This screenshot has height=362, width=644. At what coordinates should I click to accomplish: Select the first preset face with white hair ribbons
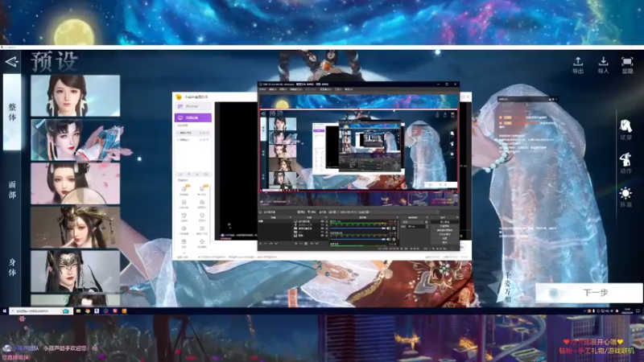[x=76, y=95]
